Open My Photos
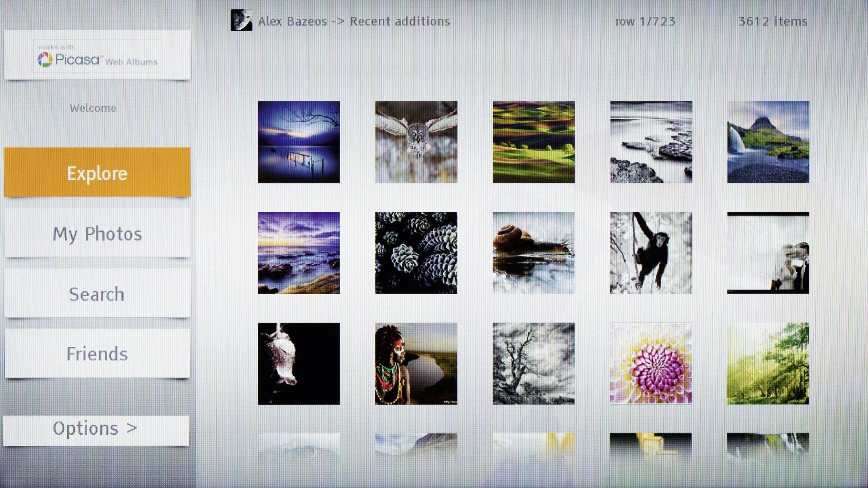Screen dimensions: 868x488 point(96,234)
